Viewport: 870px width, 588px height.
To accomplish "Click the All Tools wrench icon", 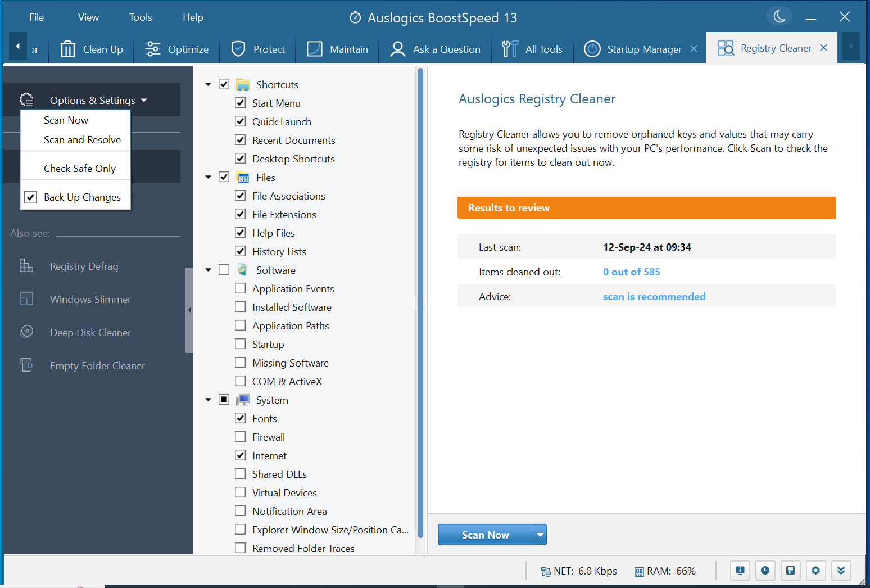I will [x=510, y=49].
